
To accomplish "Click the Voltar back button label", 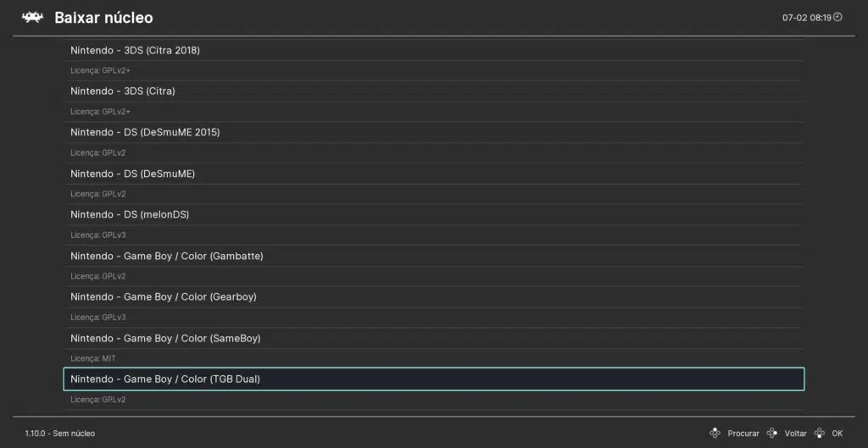I will [x=795, y=434].
